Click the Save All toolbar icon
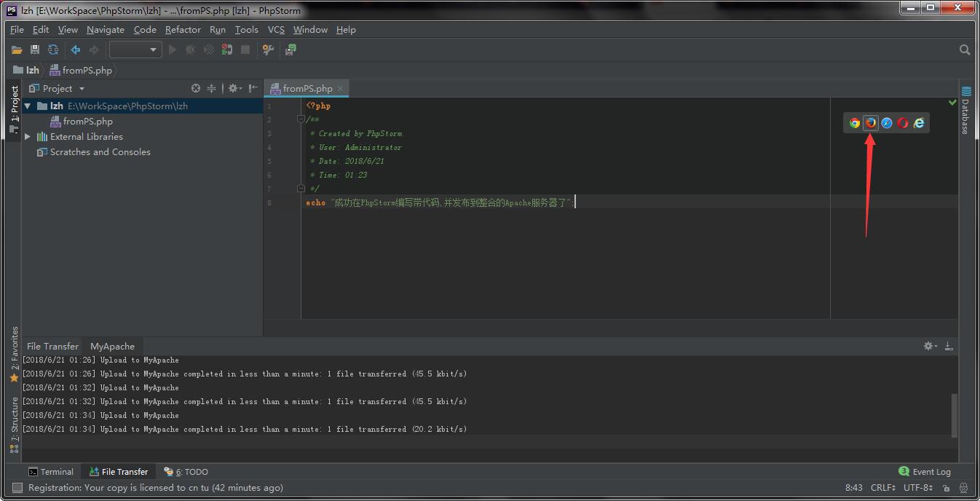This screenshot has width=980, height=501. click(35, 50)
